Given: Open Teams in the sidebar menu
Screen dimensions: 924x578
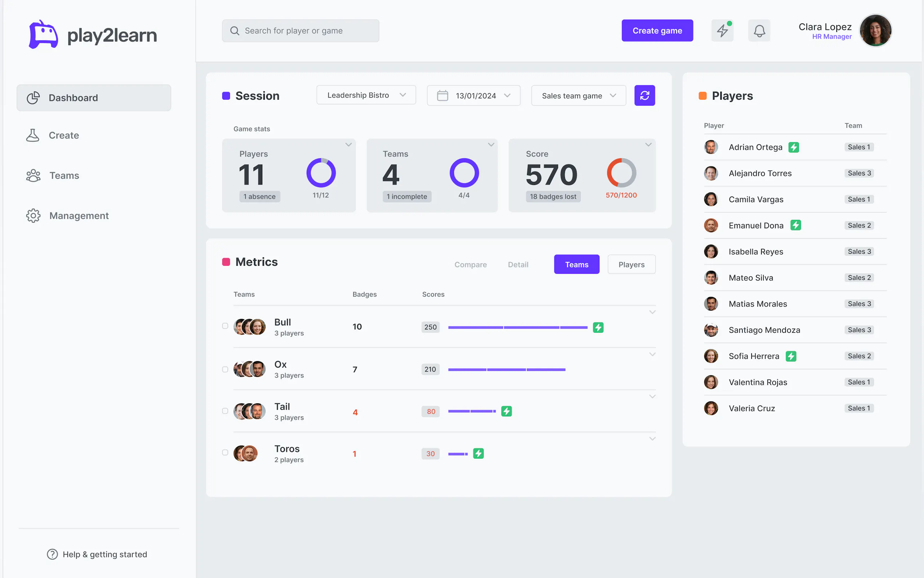Looking at the screenshot, I should tap(64, 175).
